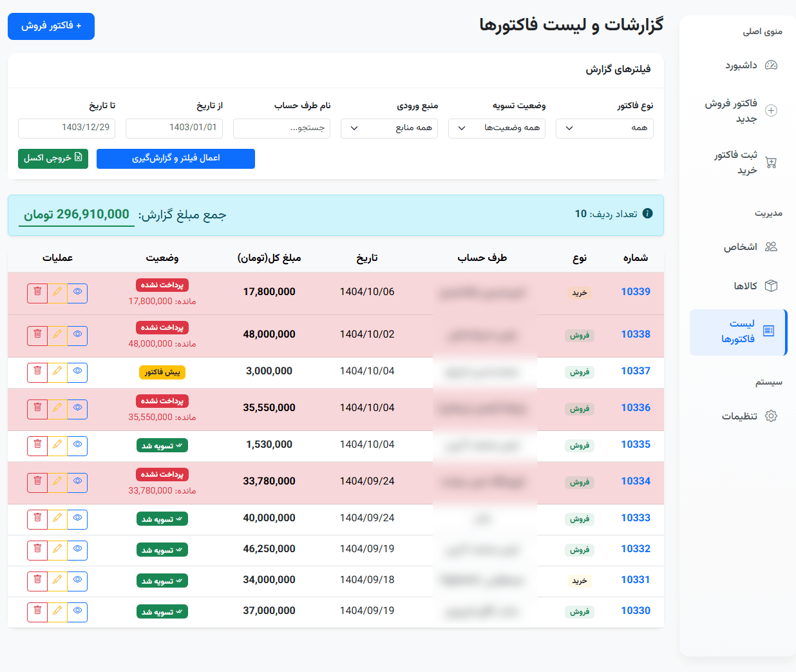Screen dimensions: 796x672
Task: Show invoice 10332 using eye icon
Action: click(77, 550)
